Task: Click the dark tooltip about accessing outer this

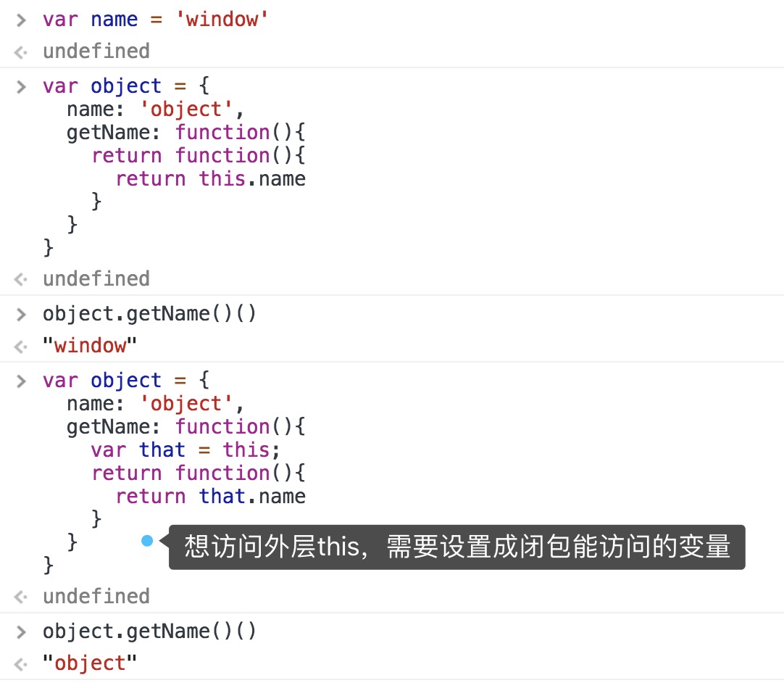Action: [456, 547]
